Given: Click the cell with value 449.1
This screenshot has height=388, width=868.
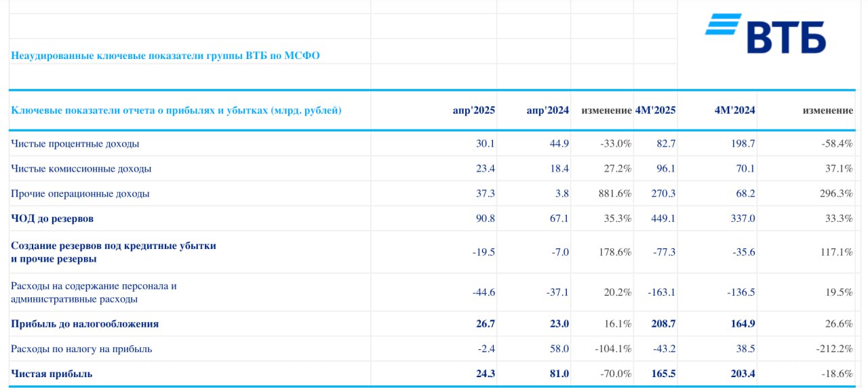Looking at the screenshot, I should 663,218.
